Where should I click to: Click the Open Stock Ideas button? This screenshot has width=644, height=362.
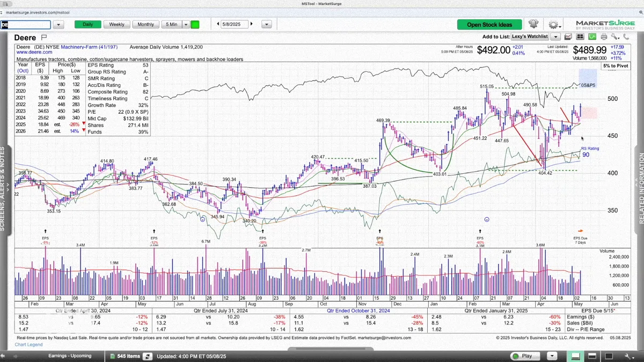pos(489,25)
